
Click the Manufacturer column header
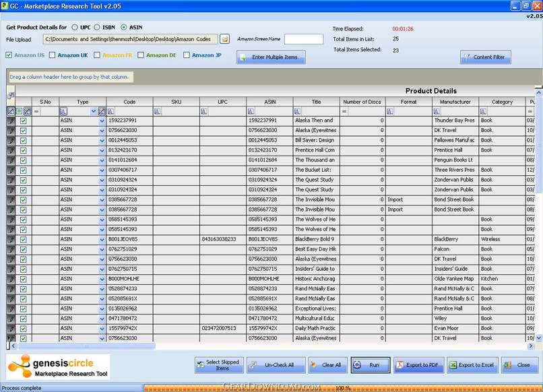click(x=455, y=102)
